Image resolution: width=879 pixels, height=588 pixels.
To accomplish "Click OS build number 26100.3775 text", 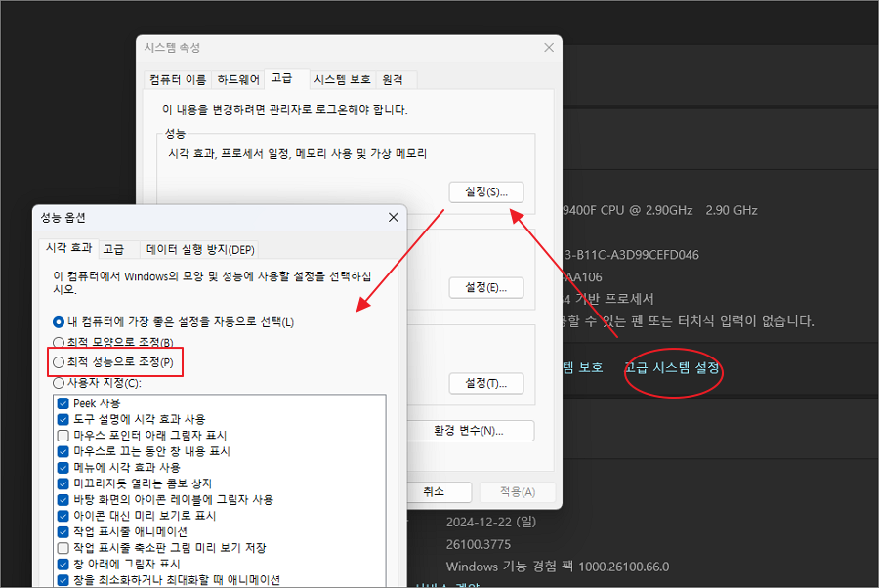I will (x=479, y=544).
